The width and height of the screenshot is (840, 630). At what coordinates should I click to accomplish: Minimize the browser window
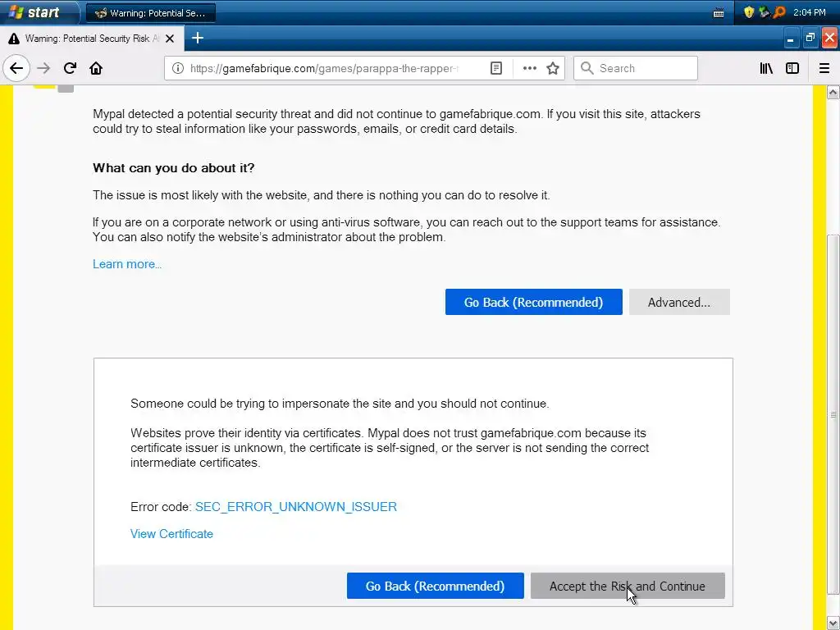pyautogui.click(x=791, y=38)
